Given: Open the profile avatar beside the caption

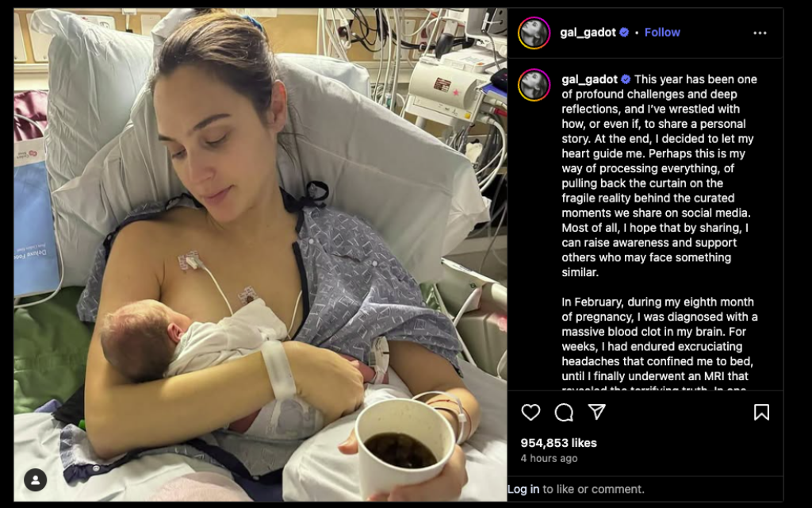Looking at the screenshot, I should 534,84.
